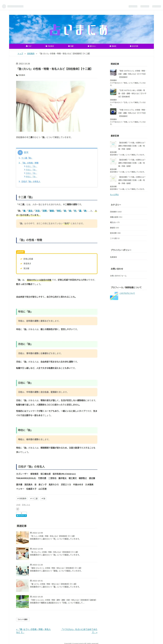Image resolution: width=163 pixels, height=644 pixels.
Task: Click the 四柱推命 breadcrumb link
Action: click(x=31, y=53)
